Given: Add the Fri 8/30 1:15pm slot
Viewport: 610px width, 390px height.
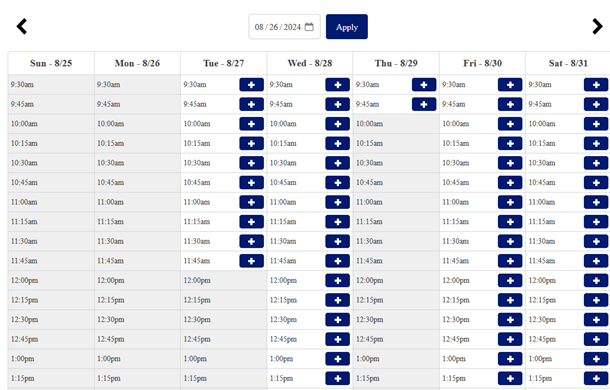Looking at the screenshot, I should tap(510, 378).
